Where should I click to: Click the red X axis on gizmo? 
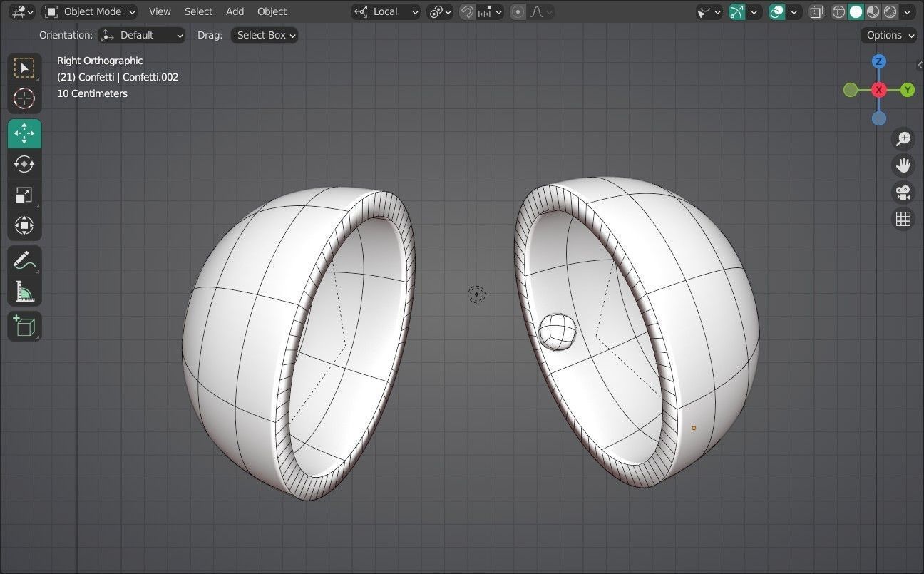(879, 90)
